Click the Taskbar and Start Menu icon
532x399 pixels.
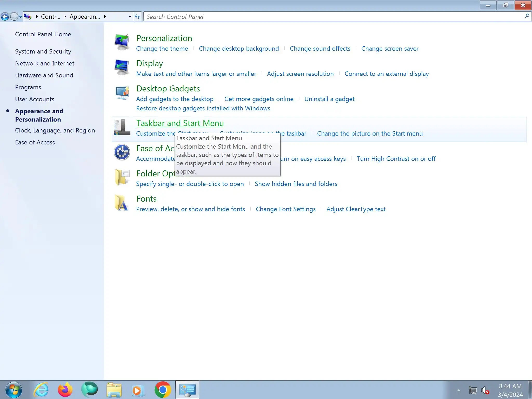click(x=122, y=127)
